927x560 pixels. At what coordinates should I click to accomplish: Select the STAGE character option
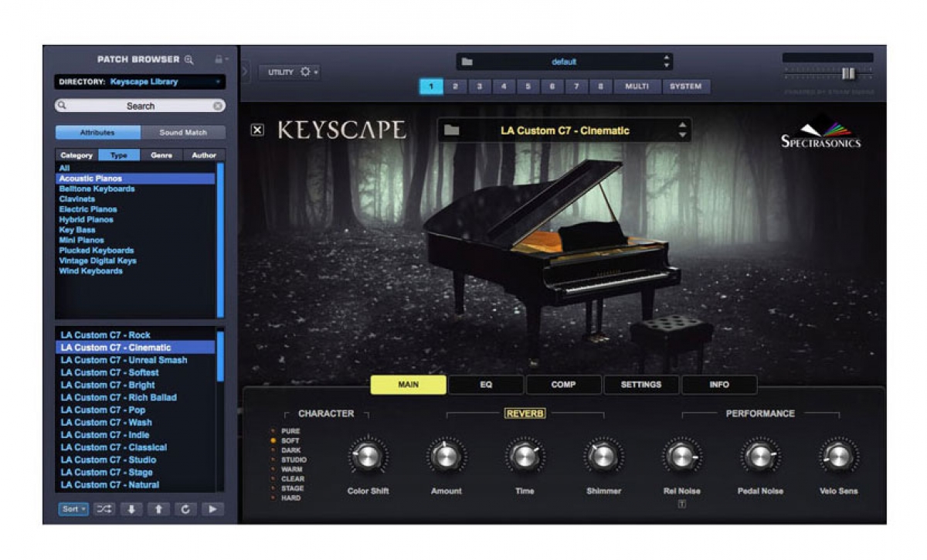[287, 488]
